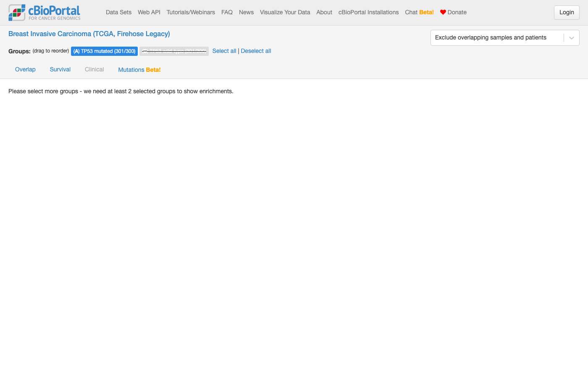Click the Donate link text
This screenshot has height=378, width=588.
pyautogui.click(x=457, y=12)
